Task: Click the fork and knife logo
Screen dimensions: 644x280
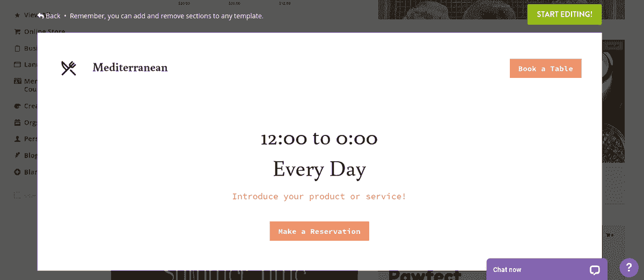Action: 69,68
